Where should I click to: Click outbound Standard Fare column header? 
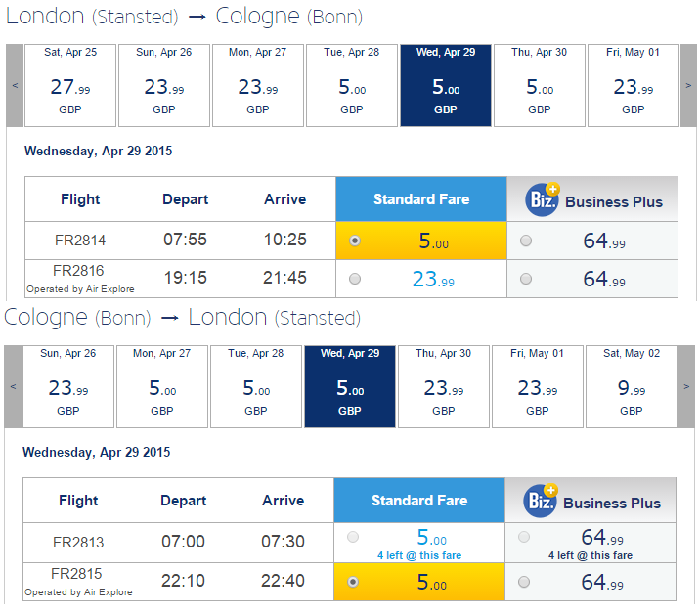[x=421, y=199]
